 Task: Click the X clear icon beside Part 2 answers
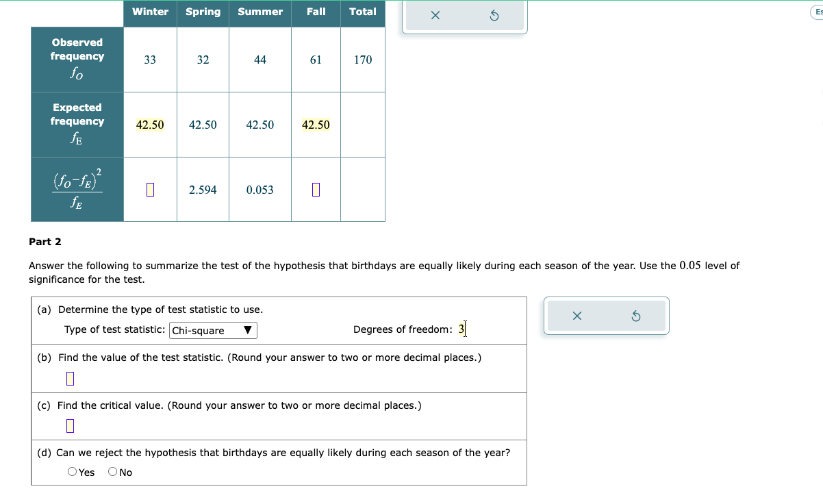pos(576,315)
